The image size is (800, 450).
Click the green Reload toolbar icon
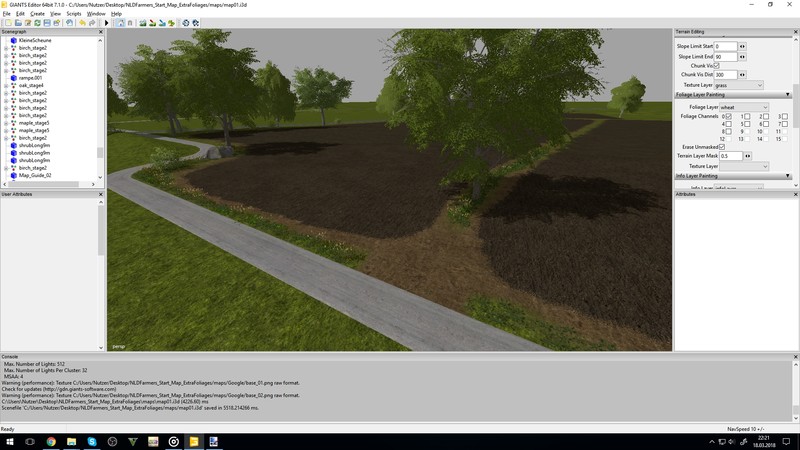(x=37, y=23)
